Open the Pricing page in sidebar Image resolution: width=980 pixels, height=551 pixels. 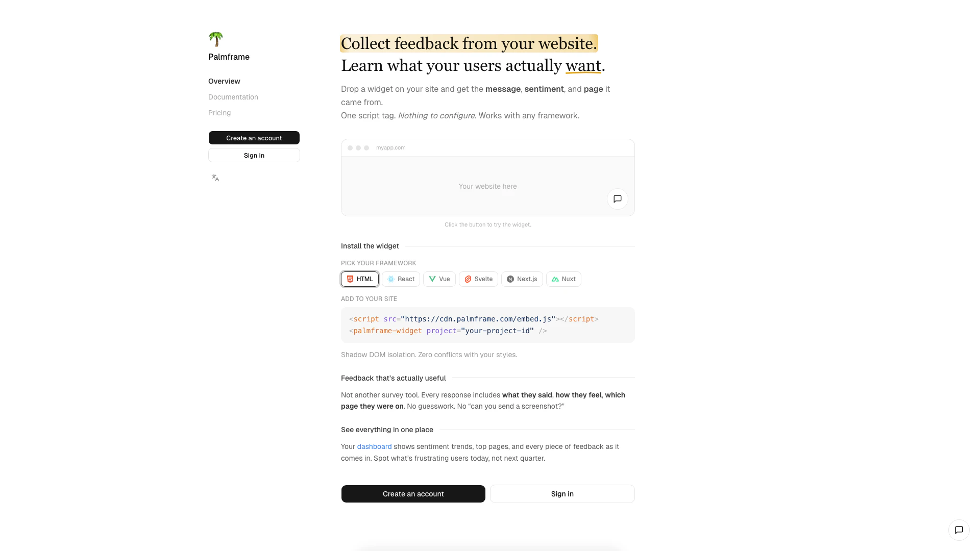tap(219, 113)
